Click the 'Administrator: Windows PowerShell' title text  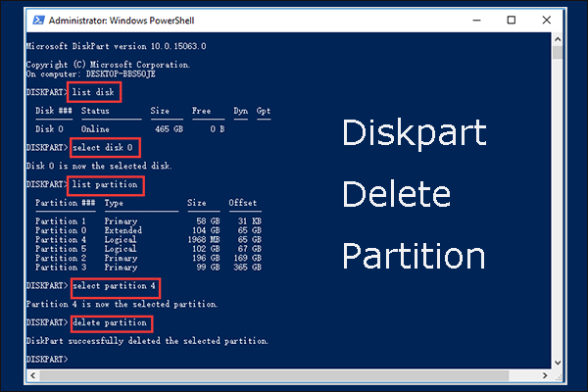point(122,21)
